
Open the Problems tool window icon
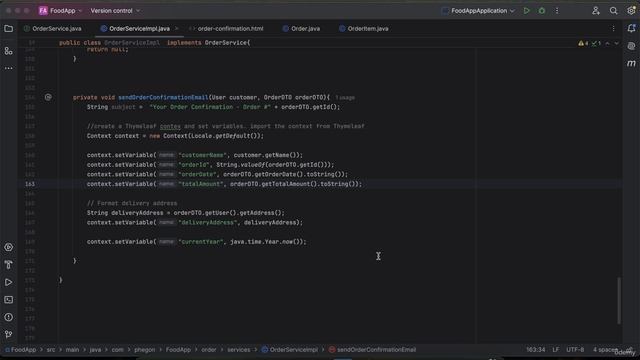[8, 317]
